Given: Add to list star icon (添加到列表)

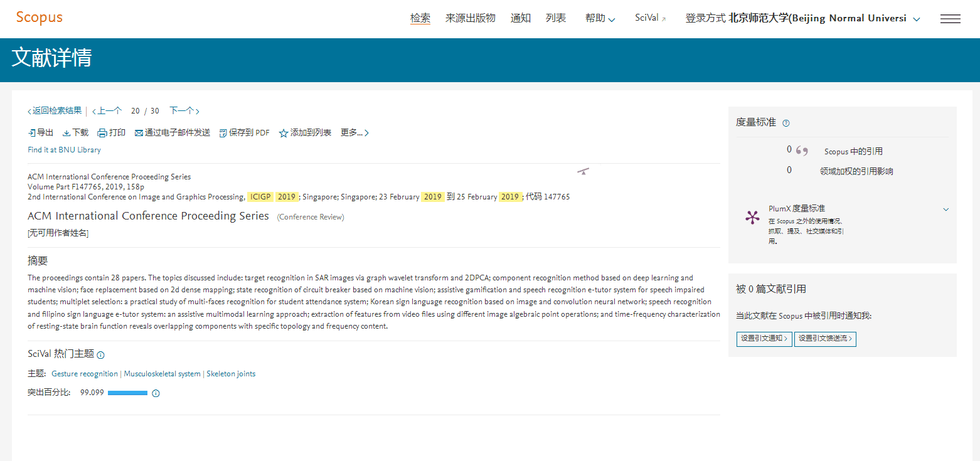Looking at the screenshot, I should [284, 133].
